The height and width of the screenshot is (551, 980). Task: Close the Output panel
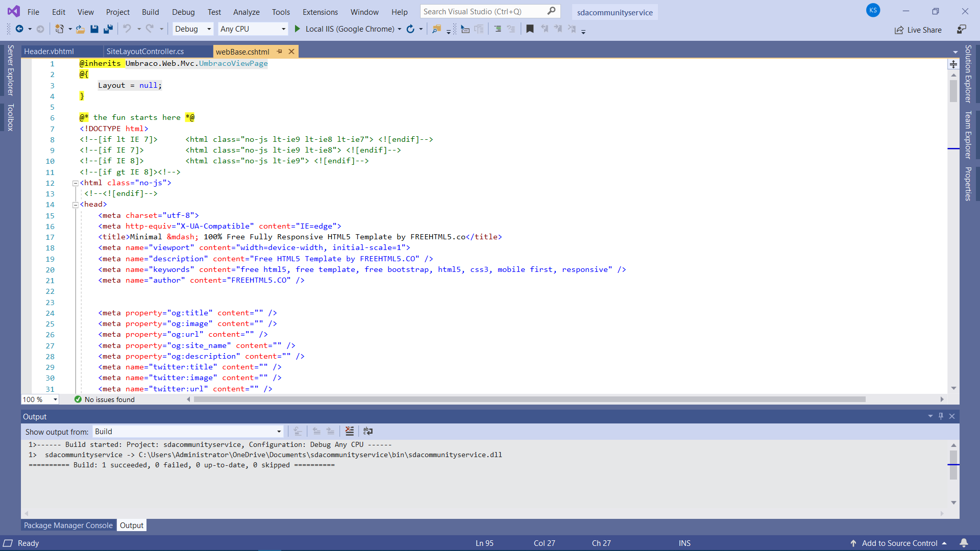(952, 416)
